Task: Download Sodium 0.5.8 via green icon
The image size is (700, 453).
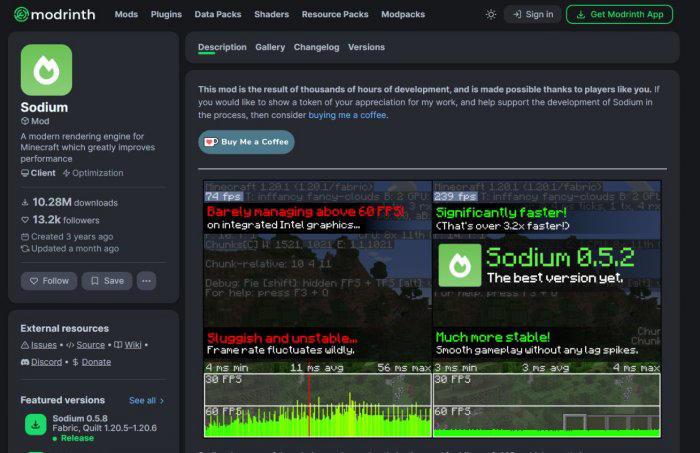Action: coord(36,424)
